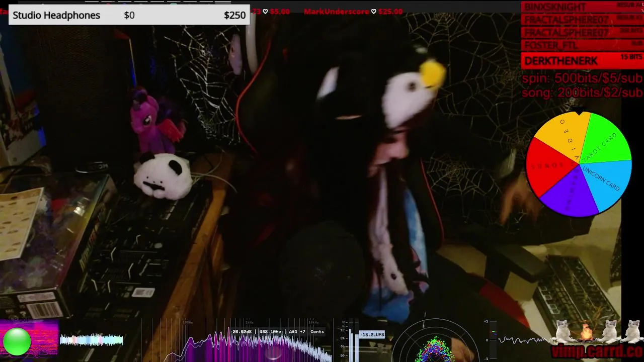Click the DERKTHENERK 15 bits alert
Screen dimensions: 644x362
point(582,60)
